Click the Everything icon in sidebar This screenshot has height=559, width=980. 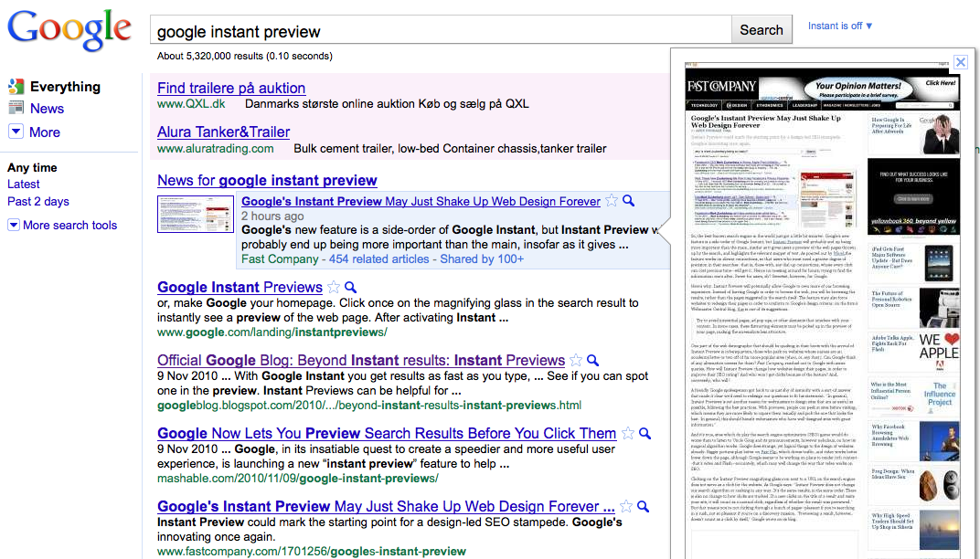(16, 87)
